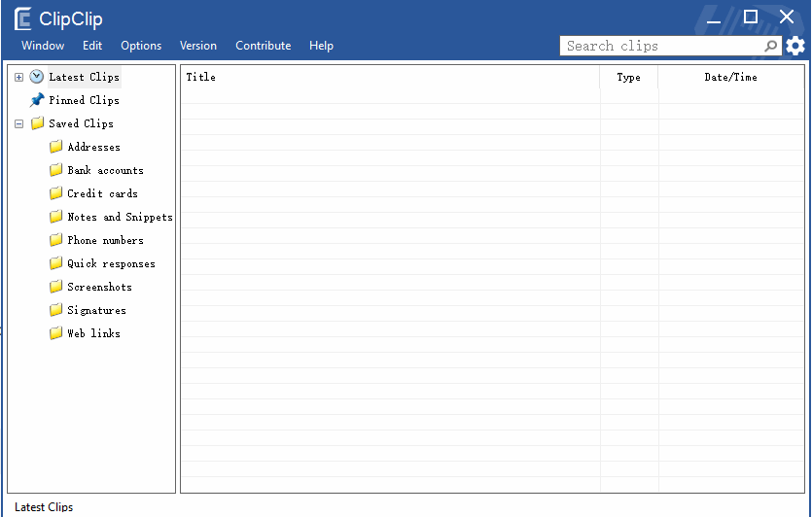The width and height of the screenshot is (812, 517).
Task: Click the Screenshots folder icon
Action: pos(56,287)
